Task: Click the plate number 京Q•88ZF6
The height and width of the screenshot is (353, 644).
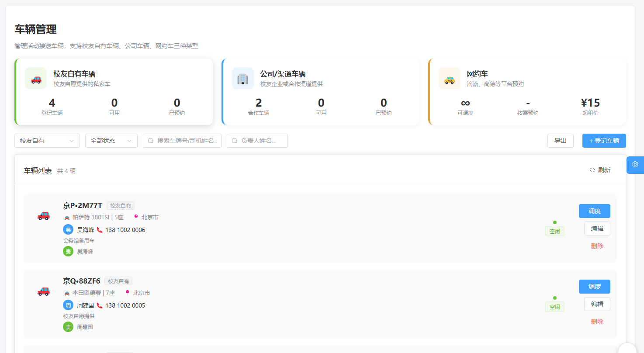Action: (x=82, y=281)
